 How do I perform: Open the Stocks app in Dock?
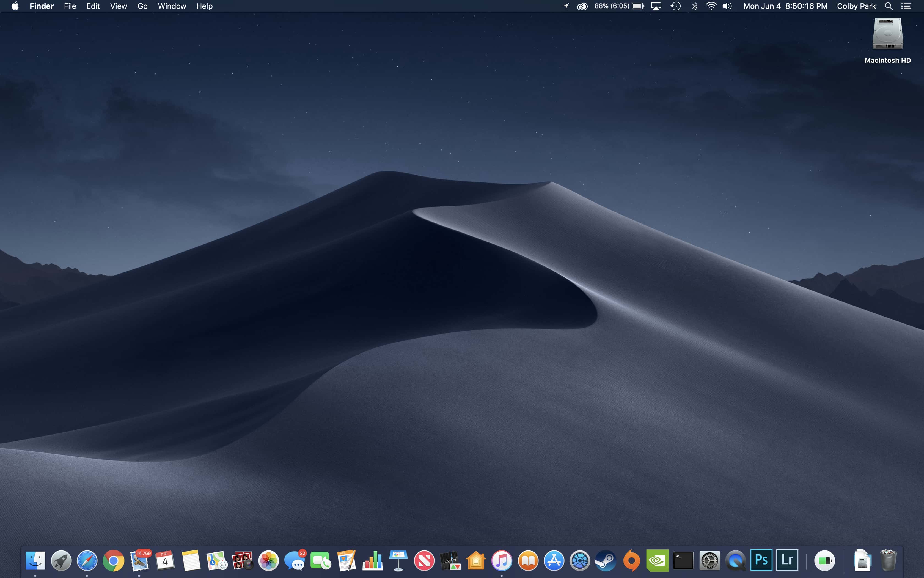450,561
